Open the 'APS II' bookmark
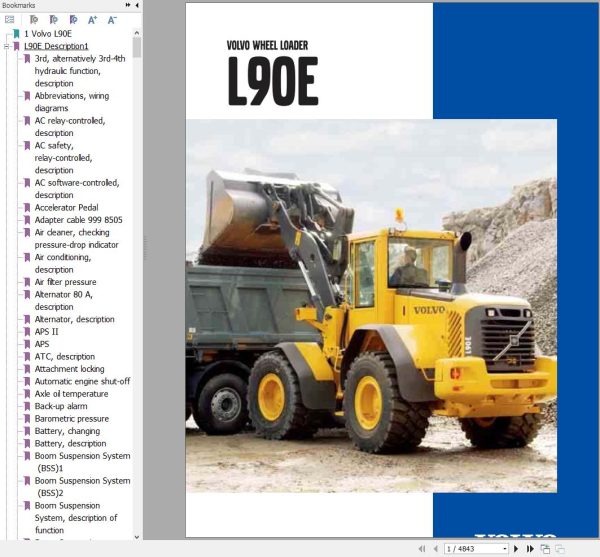Viewport: 600px width, 557px height. click(x=46, y=332)
